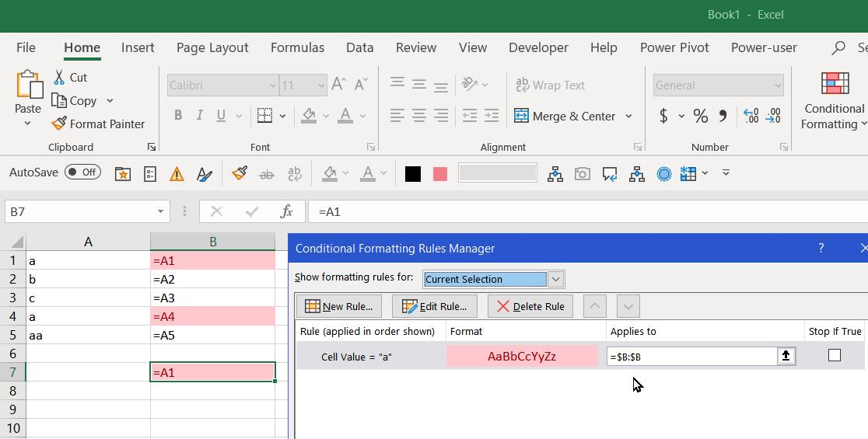Screen dimensions: 868x439
Task: Move rule down with arrow button
Action: pos(628,306)
